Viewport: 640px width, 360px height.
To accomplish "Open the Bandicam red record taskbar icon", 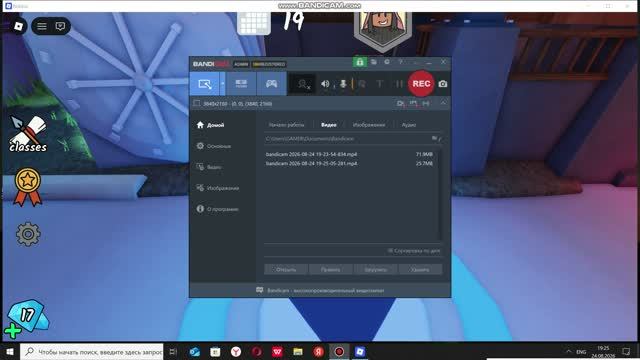I will [339, 351].
